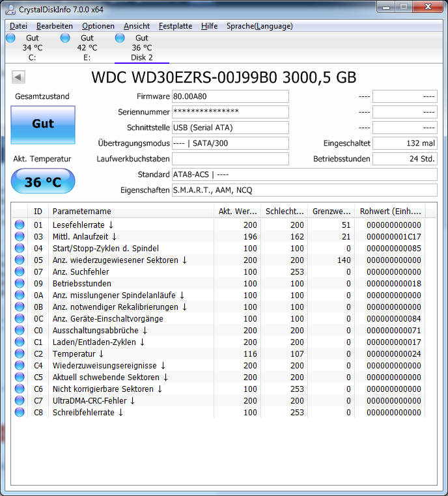Viewport: 448px width, 496px height.
Task: Click status orb for Nicht korrigierbare Sektoren
Action: (x=20, y=389)
